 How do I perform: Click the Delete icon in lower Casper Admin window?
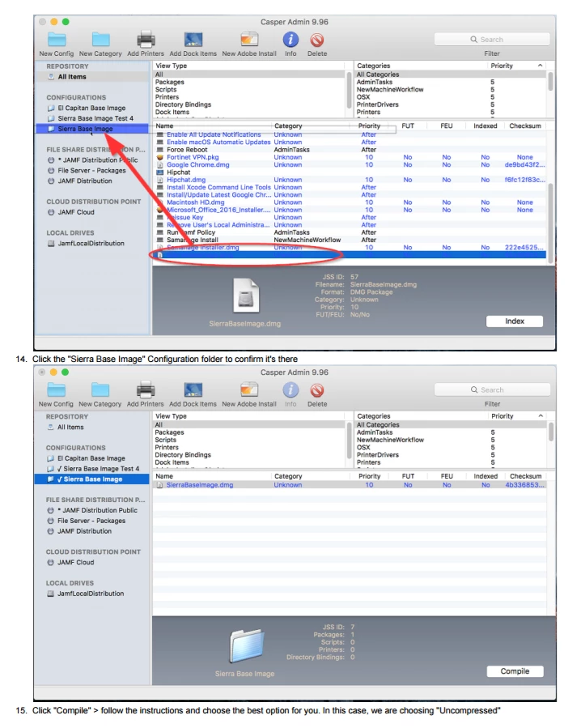[317, 390]
